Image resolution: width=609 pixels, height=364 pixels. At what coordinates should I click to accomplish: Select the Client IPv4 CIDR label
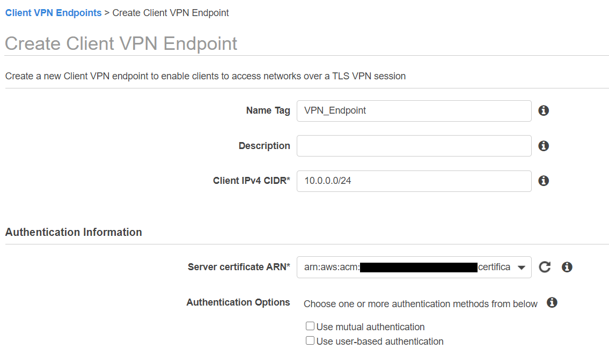click(251, 181)
